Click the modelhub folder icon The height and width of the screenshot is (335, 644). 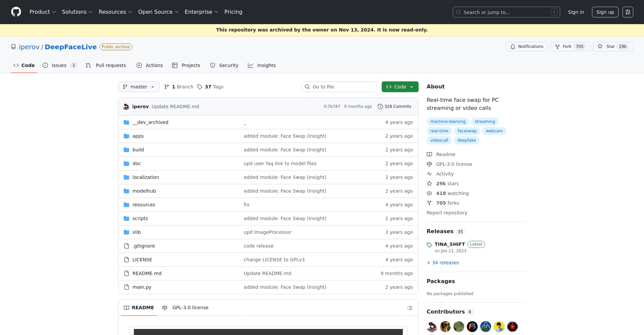(x=126, y=191)
